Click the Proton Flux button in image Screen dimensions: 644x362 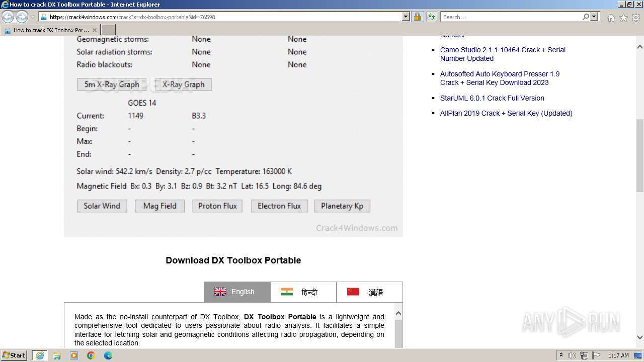pos(217,206)
